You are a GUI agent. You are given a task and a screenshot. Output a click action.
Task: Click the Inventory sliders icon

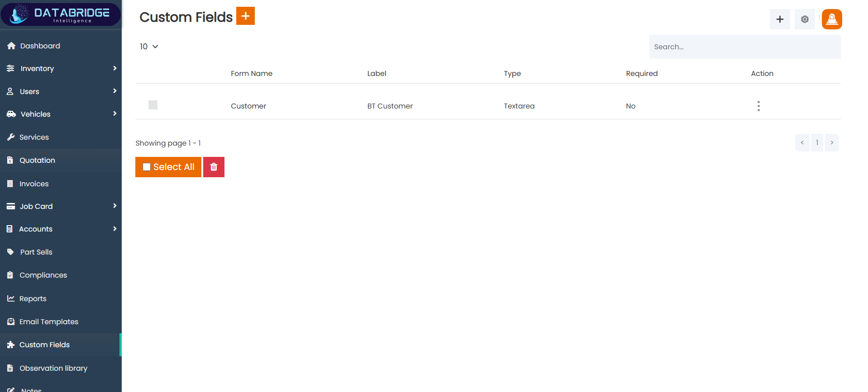click(10, 68)
